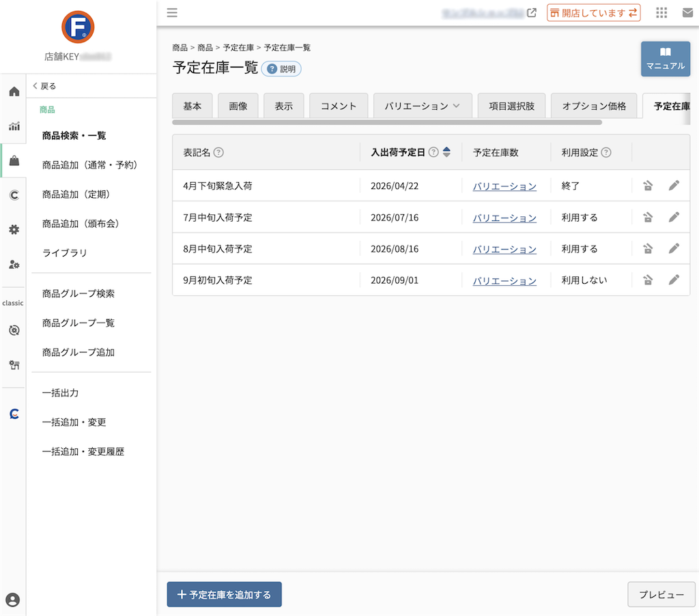
Task: Switch to the 基本 tab
Action: click(x=192, y=106)
